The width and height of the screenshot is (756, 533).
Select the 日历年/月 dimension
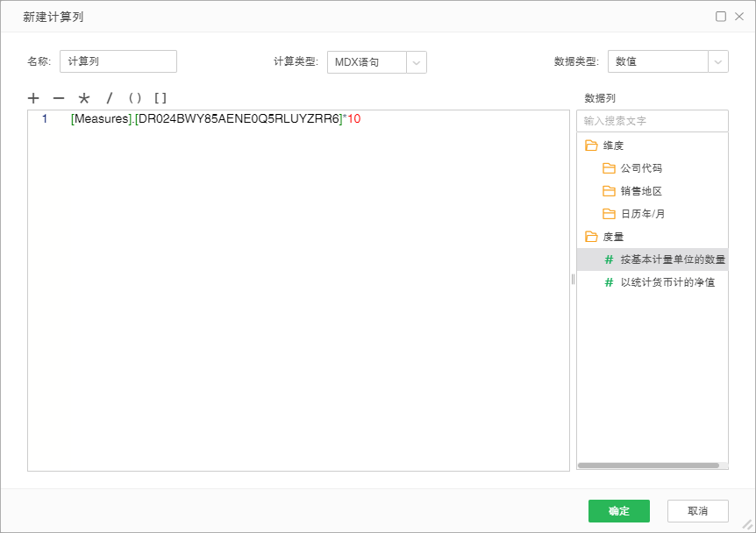click(x=647, y=214)
